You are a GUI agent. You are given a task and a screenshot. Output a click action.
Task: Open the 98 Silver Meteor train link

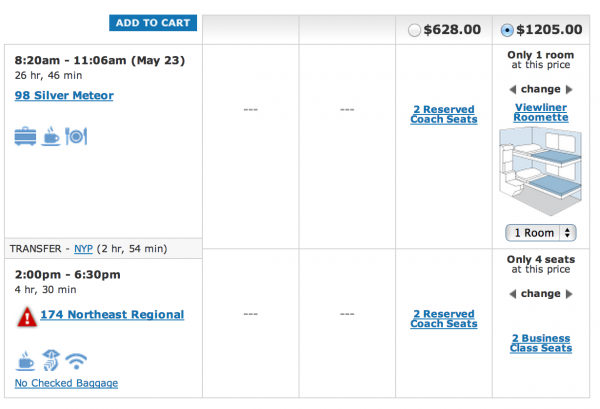coord(64,95)
